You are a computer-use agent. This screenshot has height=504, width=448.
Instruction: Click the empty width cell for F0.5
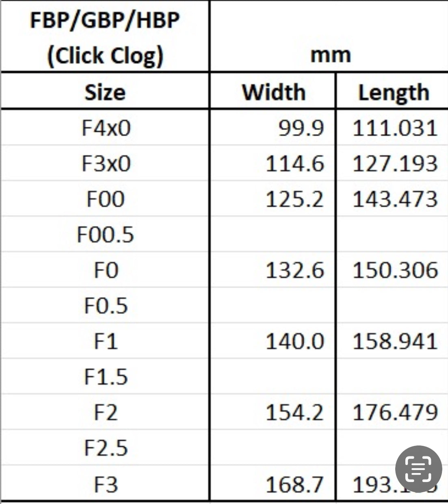click(x=273, y=305)
